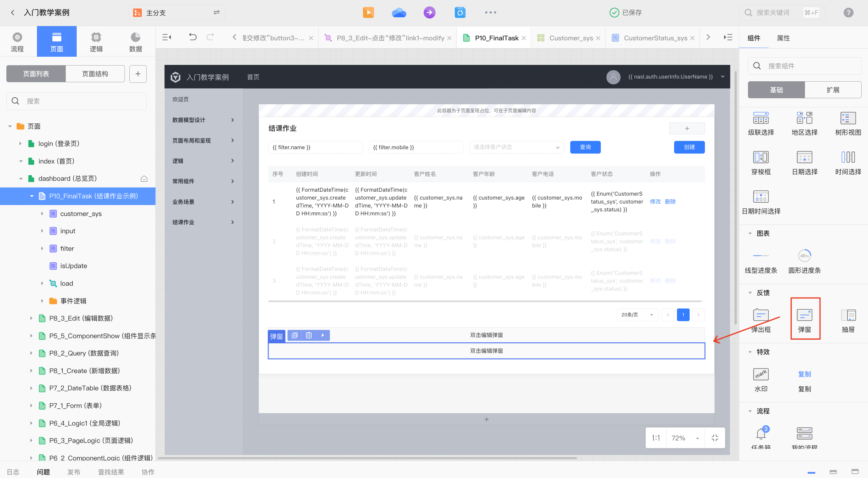The image size is (868, 478).
Task: Open the 72% zoom level dropdown
Action: [x=685, y=438]
